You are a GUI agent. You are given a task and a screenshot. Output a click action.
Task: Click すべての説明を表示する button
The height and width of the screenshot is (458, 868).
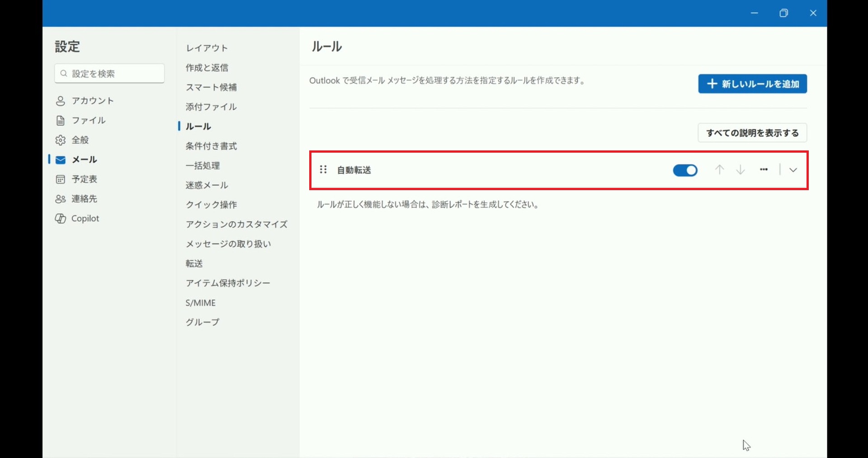tap(752, 133)
